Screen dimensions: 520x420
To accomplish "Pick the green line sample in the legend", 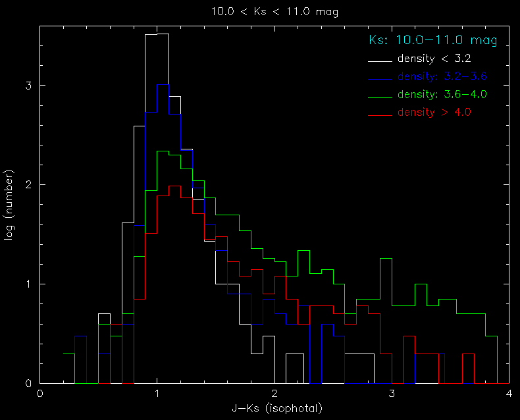I will (380, 96).
